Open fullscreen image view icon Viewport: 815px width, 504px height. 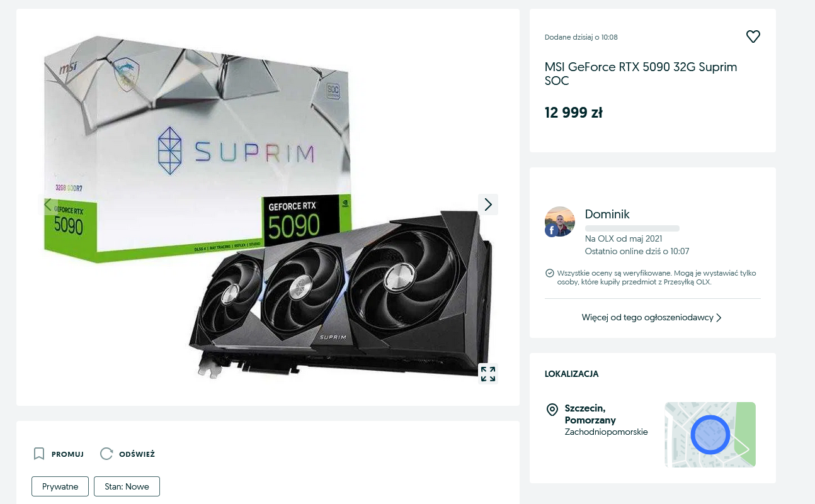[x=488, y=373]
